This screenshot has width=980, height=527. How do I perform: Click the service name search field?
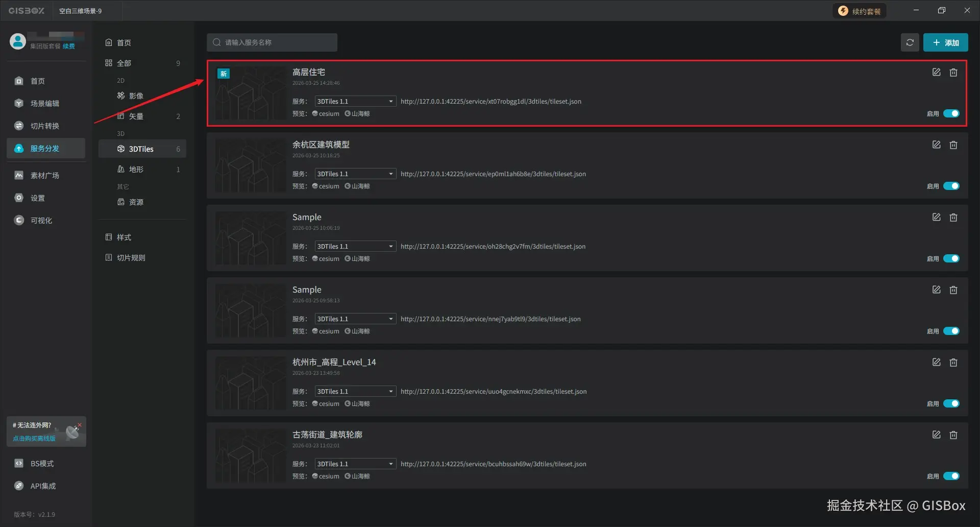tap(272, 42)
